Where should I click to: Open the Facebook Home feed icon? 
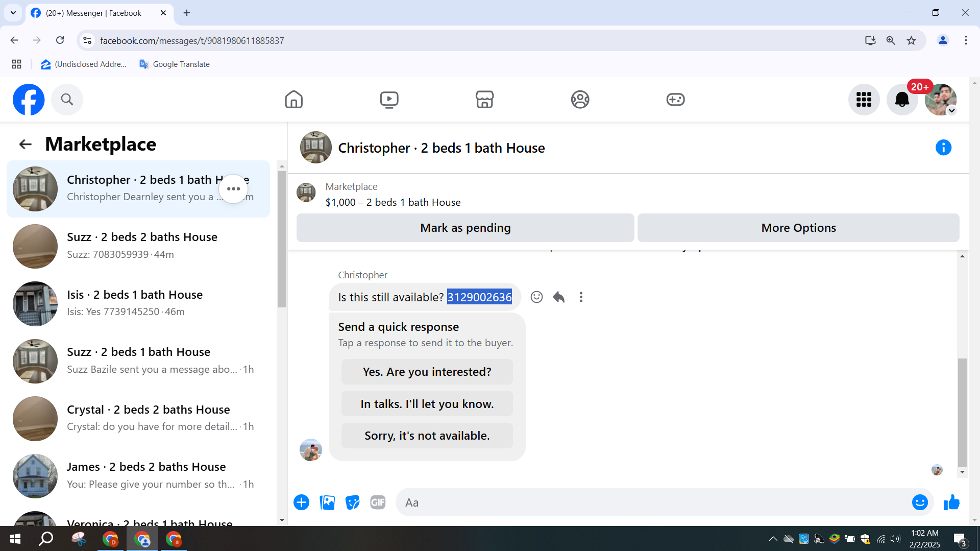pyautogui.click(x=293, y=99)
